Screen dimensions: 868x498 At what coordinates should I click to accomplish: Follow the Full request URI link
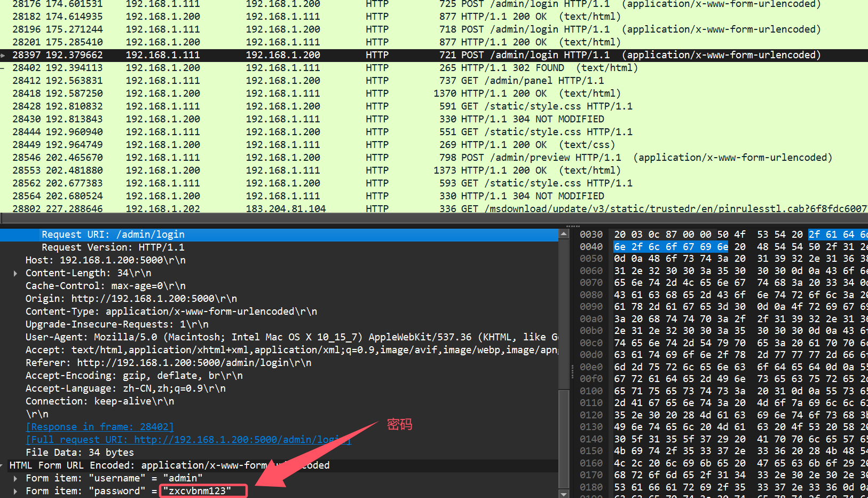click(188, 440)
